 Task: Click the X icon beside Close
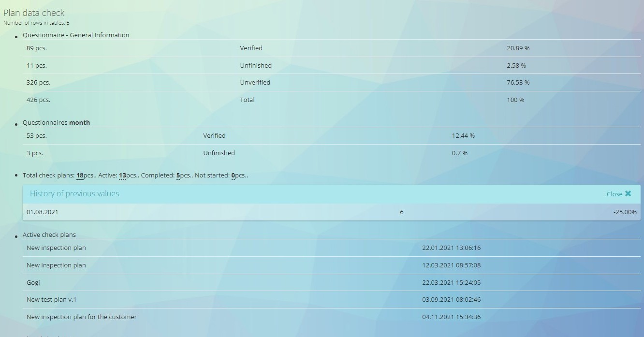628,193
